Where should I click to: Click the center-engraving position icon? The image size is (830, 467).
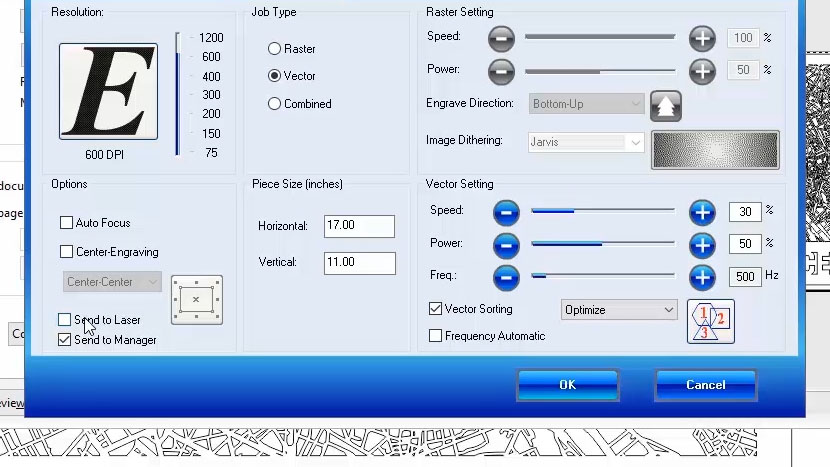196,300
